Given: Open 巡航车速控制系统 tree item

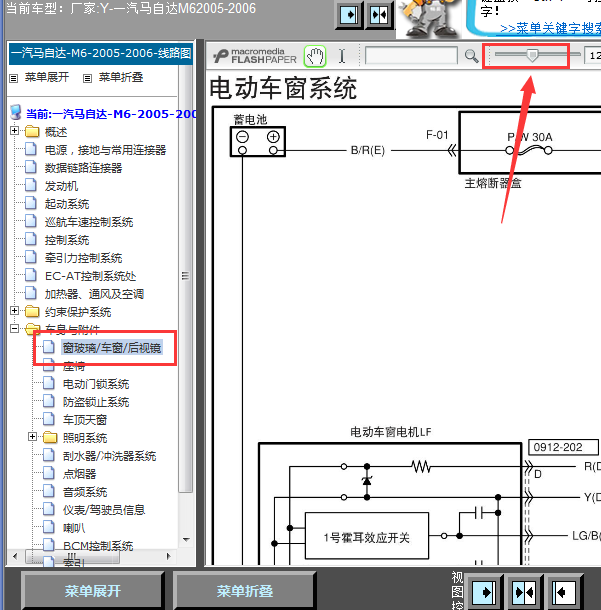Looking at the screenshot, I should 89,222.
